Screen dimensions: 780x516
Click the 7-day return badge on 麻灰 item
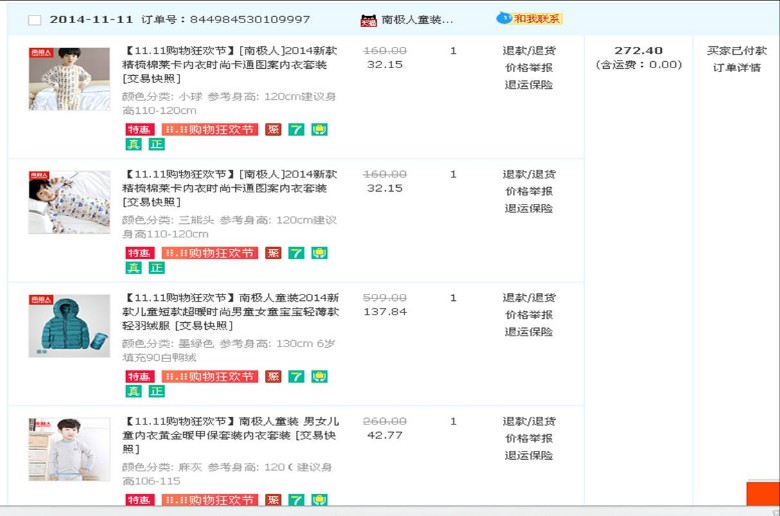[296, 500]
